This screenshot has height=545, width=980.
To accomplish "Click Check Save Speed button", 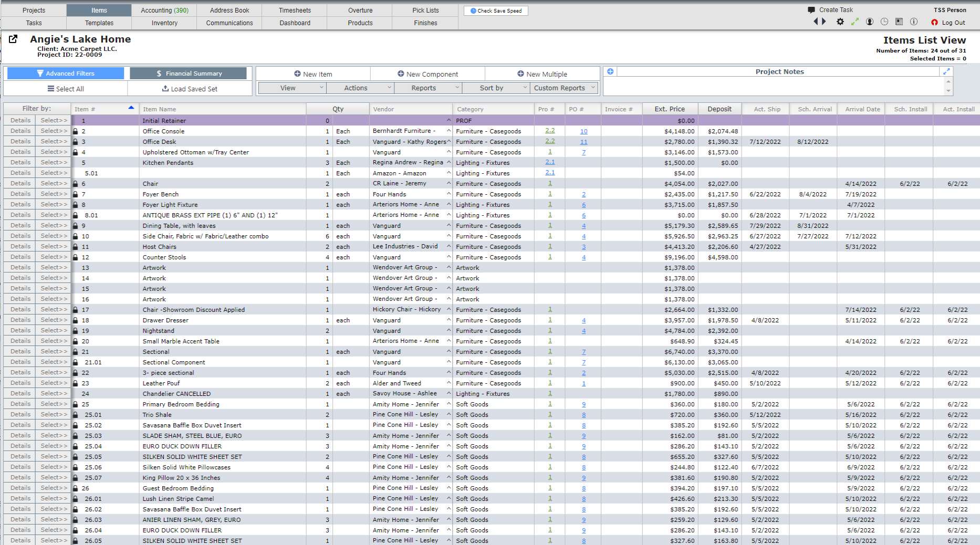I will 496,11.
